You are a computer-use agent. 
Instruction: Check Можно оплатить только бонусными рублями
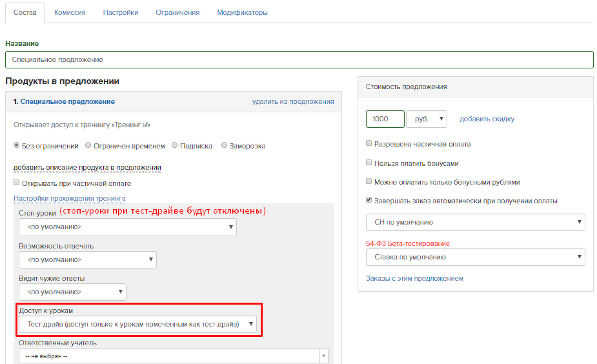coord(369,181)
